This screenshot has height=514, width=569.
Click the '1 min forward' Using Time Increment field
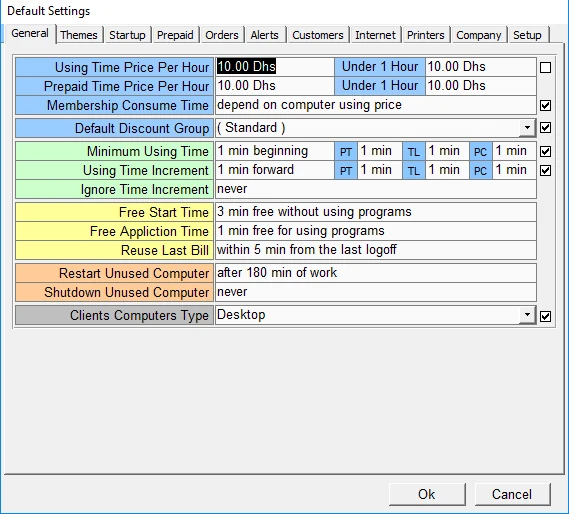[275, 170]
